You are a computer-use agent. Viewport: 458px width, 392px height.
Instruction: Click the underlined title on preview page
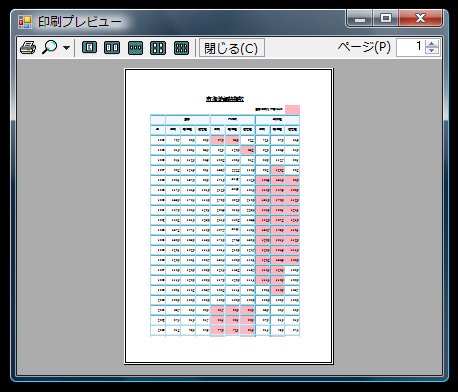pyautogui.click(x=225, y=99)
